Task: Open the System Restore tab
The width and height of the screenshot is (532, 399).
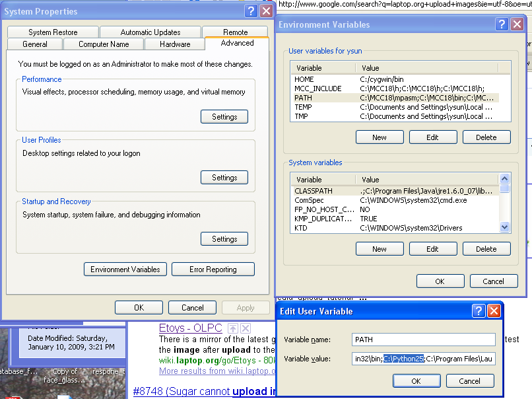Action: [x=53, y=32]
